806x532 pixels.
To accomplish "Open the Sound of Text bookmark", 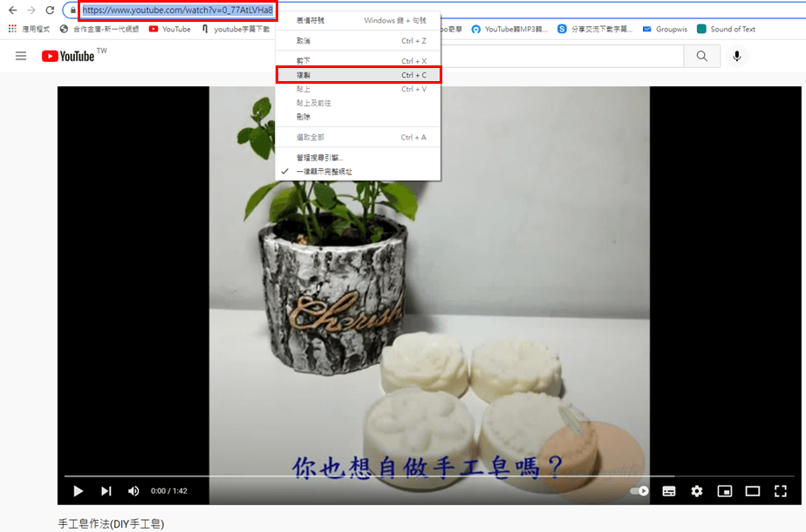I will pos(732,29).
